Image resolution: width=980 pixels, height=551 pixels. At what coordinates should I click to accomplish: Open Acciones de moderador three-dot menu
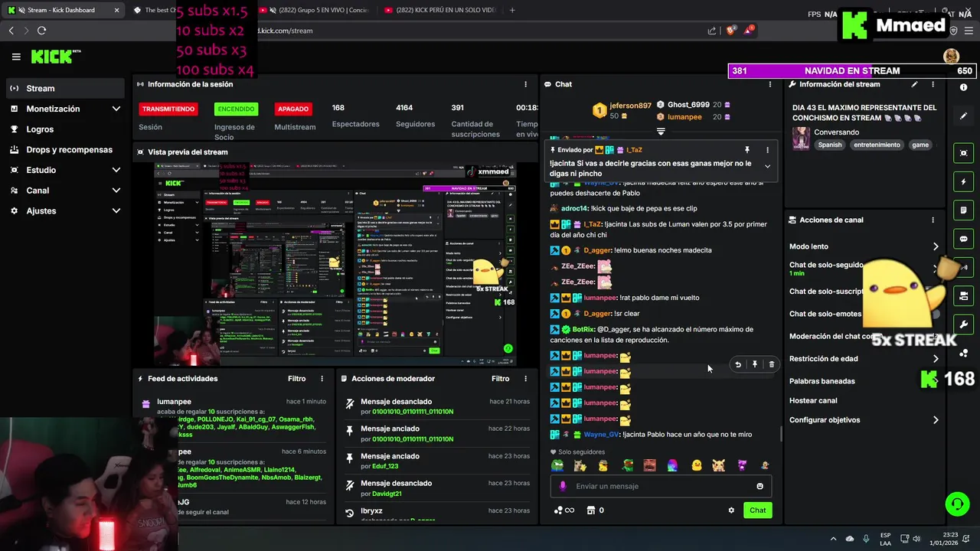[525, 379]
